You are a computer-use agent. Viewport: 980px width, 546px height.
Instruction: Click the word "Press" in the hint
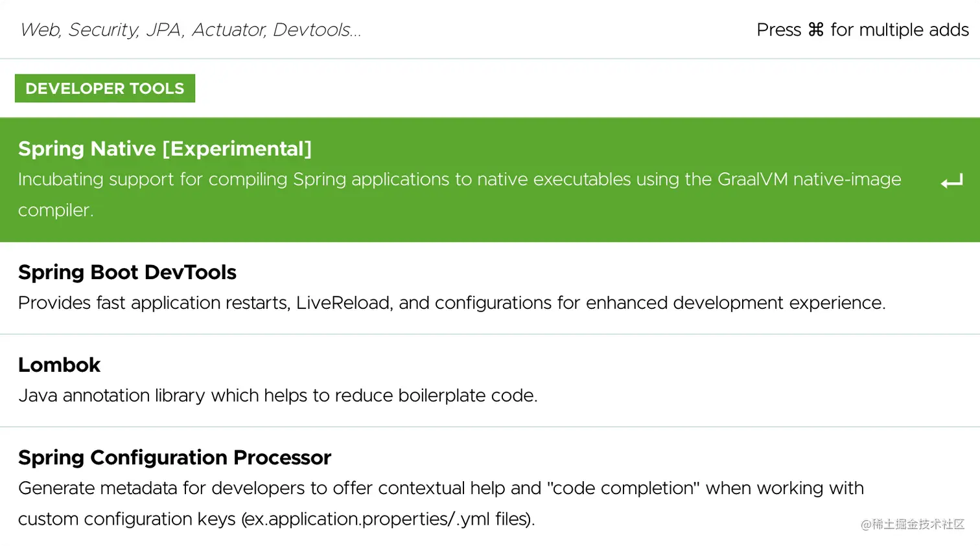tap(779, 30)
